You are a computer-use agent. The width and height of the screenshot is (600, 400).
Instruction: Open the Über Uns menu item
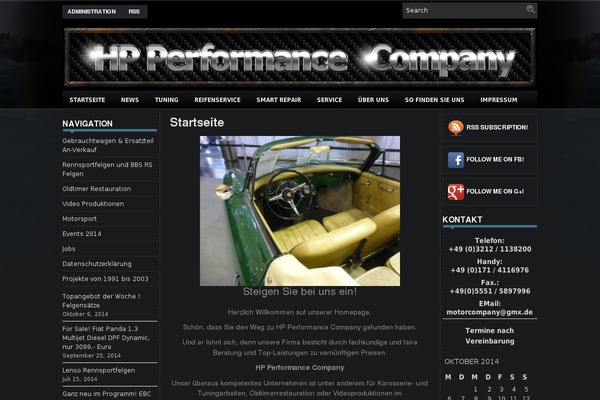click(373, 100)
